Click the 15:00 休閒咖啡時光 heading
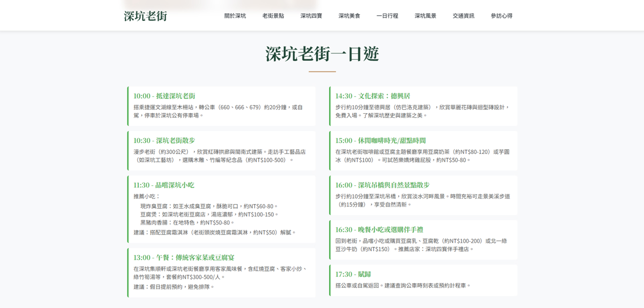644x308 pixels. pyautogui.click(x=380, y=140)
